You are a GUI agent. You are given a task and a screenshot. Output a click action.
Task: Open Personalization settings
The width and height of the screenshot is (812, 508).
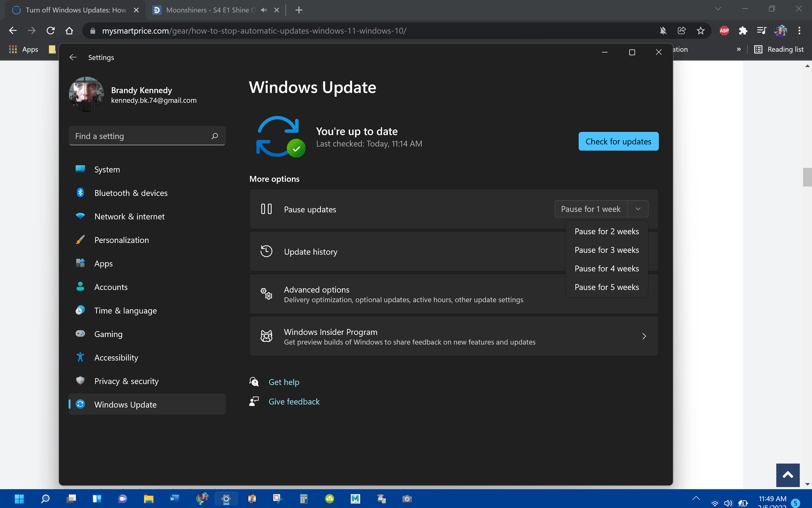(147, 240)
